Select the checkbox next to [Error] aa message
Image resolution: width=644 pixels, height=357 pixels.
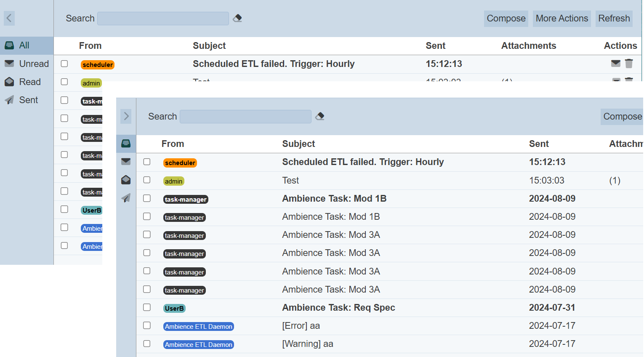147,325
